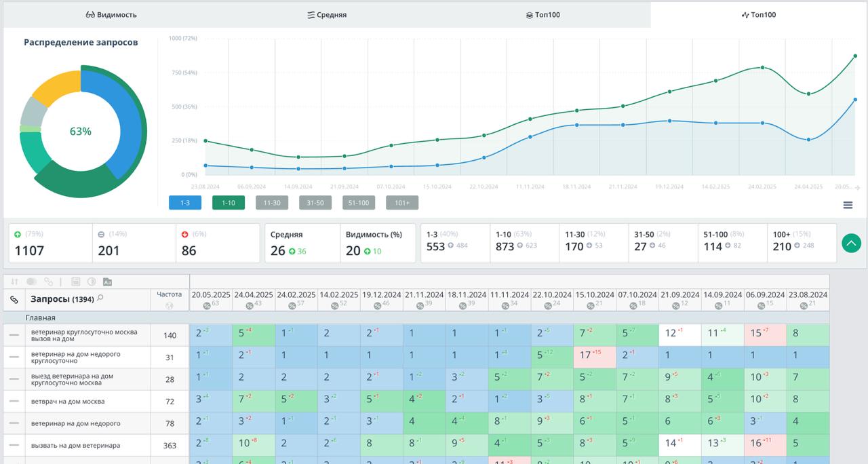Click the green line point at 24.02.2025

pos(762,67)
